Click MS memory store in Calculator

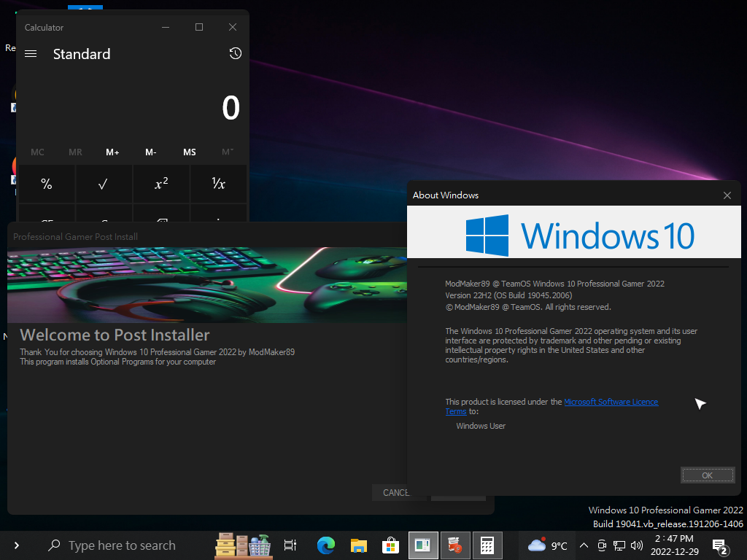[189, 152]
